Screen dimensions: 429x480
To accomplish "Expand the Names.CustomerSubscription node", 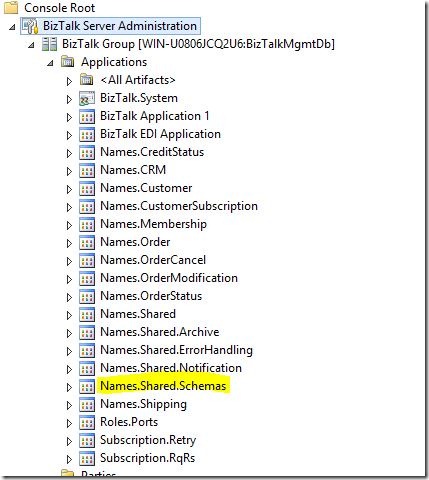I will (x=69, y=207).
